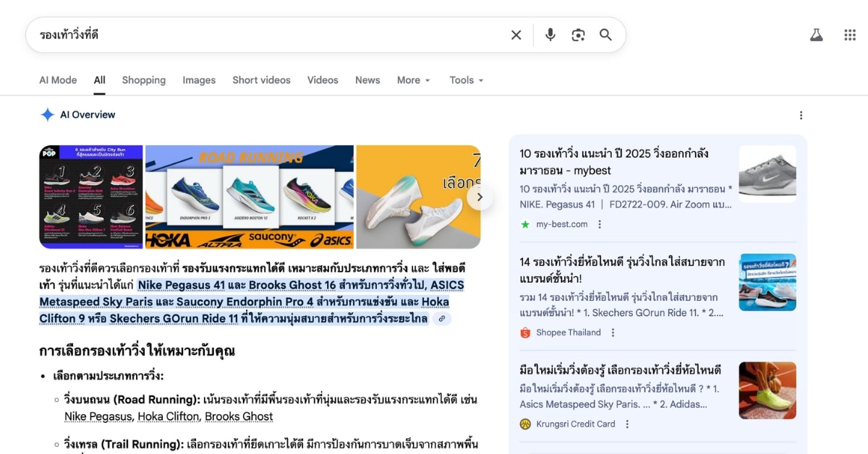Open AI Mode
The image size is (868, 454).
tap(58, 80)
